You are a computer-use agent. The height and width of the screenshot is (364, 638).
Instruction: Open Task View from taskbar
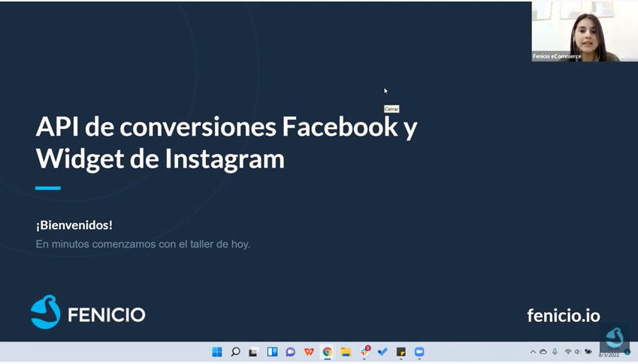(x=254, y=352)
